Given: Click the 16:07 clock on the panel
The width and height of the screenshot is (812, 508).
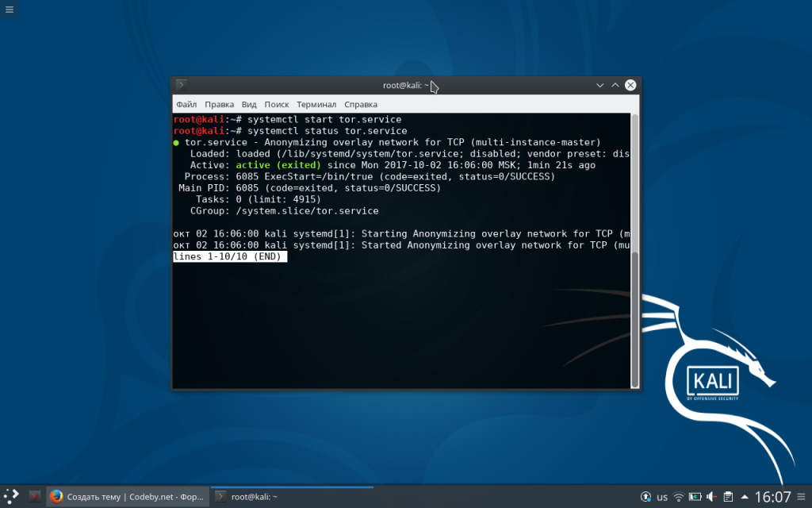Looking at the screenshot, I should [x=773, y=497].
